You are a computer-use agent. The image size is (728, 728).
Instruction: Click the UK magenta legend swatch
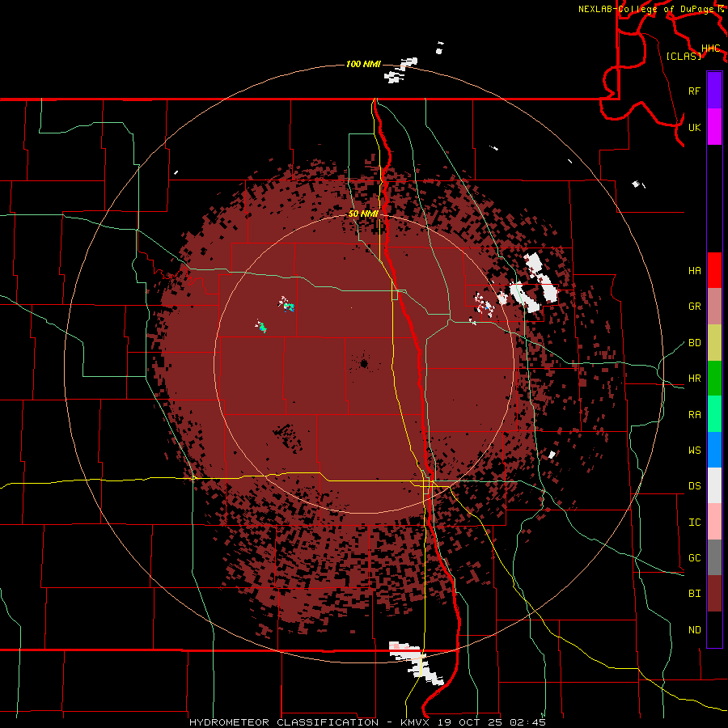[714, 127]
